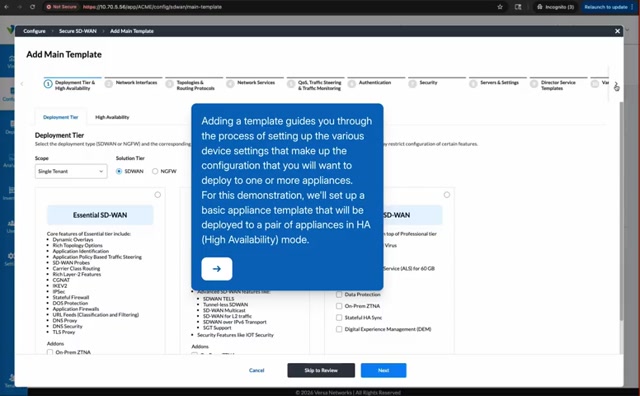The image size is (640, 396).
Task: Click 'Application Policy Based Traffic Steering' text
Action: pos(97,257)
